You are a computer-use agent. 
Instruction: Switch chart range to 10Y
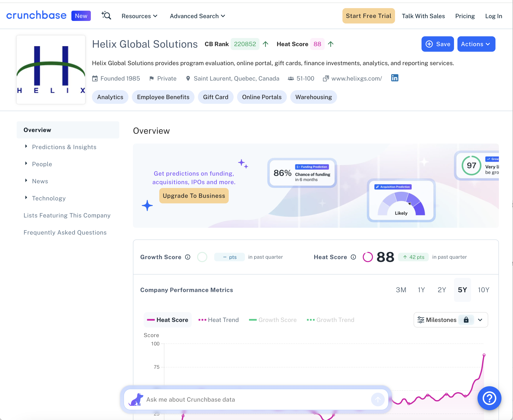[484, 290]
